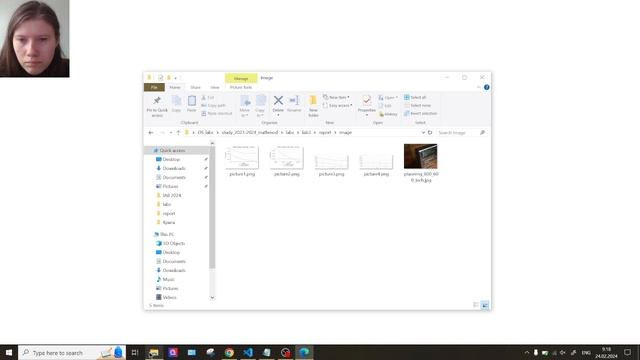This screenshot has width=640, height=360.
Task: Switch to the View ribbon tab
Action: click(x=215, y=87)
